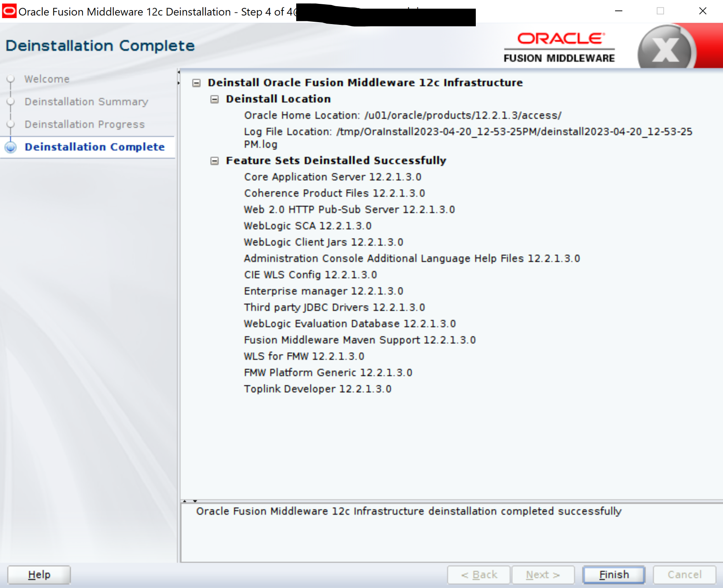Screen dimensions: 723x588
Task: Select the Log File Location entry
Action: coord(468,132)
